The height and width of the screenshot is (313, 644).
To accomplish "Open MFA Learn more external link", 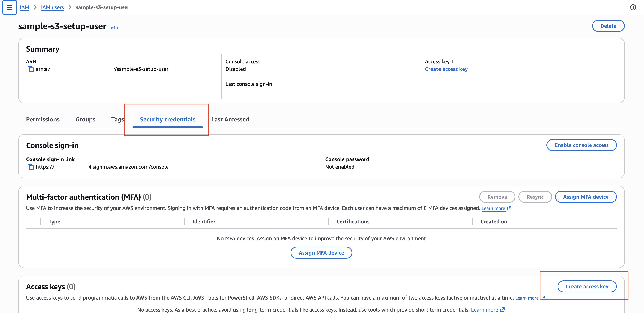I will (x=496, y=208).
